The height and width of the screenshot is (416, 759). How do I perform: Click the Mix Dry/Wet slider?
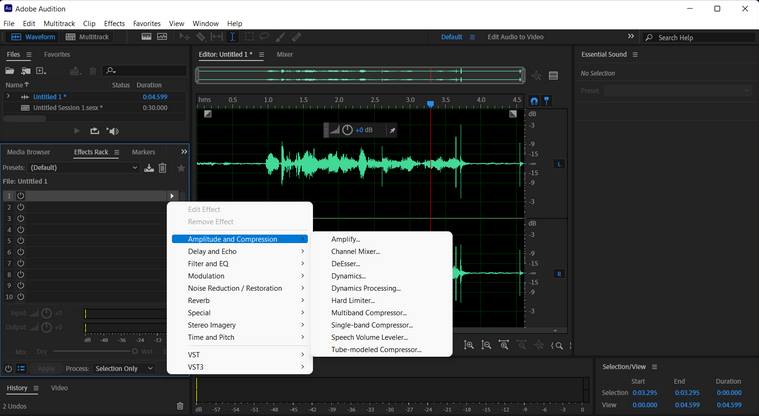(x=96, y=351)
